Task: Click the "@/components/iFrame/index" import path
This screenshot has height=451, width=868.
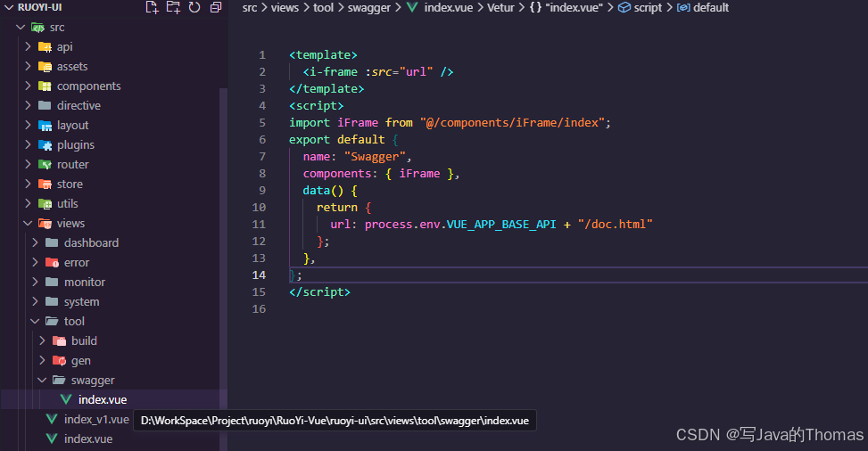Action: pos(513,122)
